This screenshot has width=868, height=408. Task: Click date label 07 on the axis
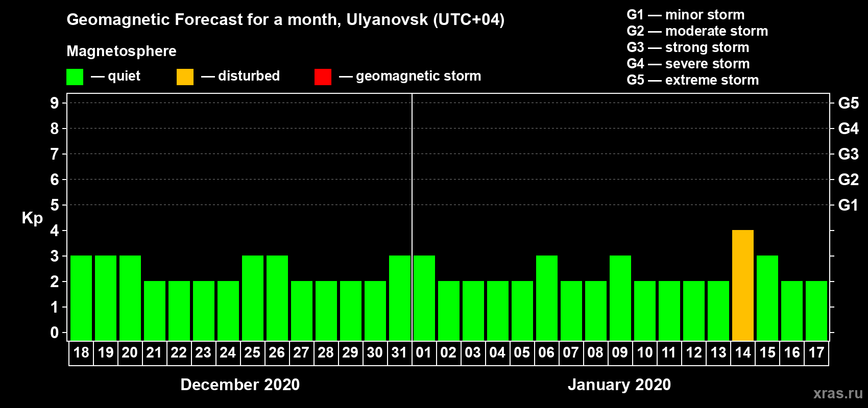click(571, 352)
